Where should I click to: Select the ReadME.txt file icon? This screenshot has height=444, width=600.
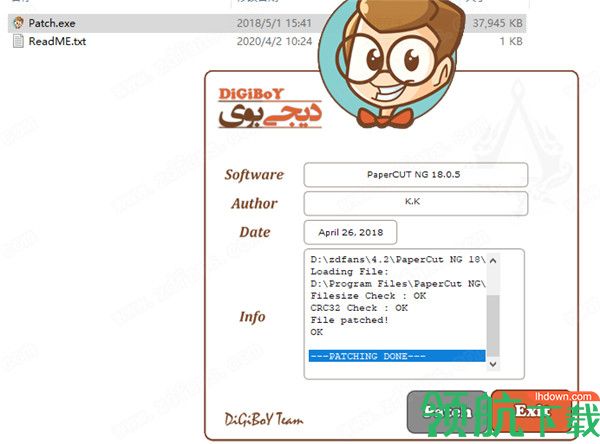click(18, 41)
